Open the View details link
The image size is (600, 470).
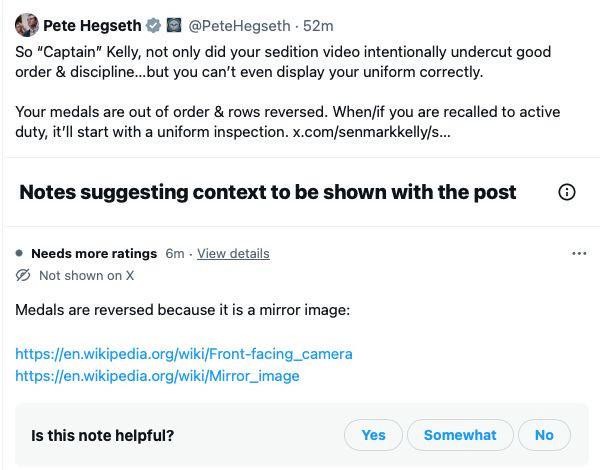(x=233, y=254)
